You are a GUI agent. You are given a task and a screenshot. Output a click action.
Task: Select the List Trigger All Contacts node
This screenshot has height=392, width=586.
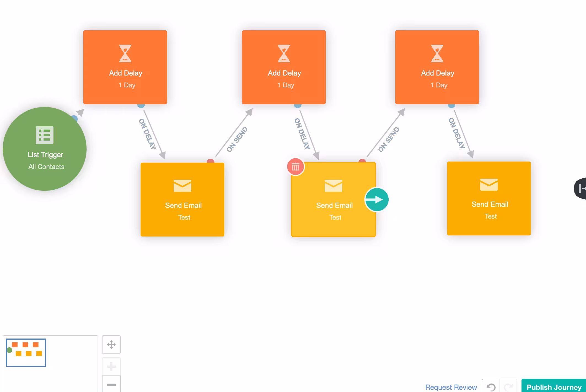coord(45,149)
